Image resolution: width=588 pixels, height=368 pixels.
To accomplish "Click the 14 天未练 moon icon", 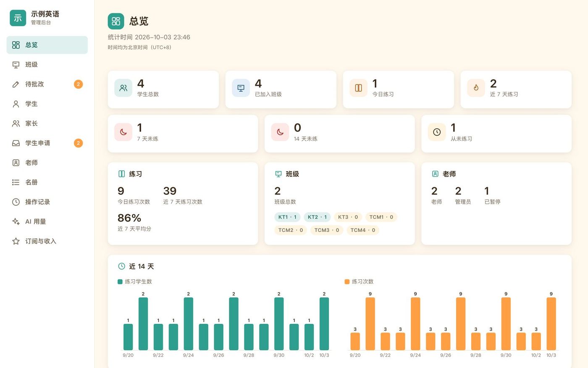I will 280,132.
